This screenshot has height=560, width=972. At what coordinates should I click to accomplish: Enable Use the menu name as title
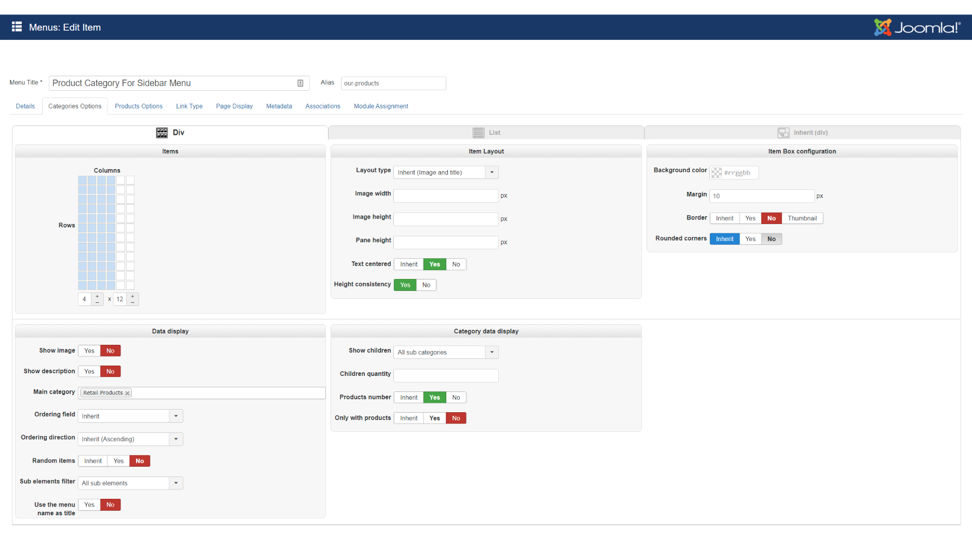[x=89, y=505]
